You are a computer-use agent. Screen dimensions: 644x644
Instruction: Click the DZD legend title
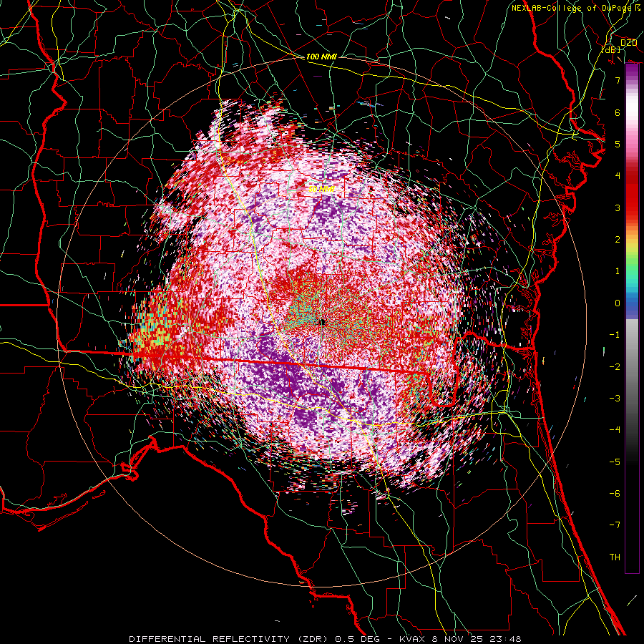pos(628,43)
